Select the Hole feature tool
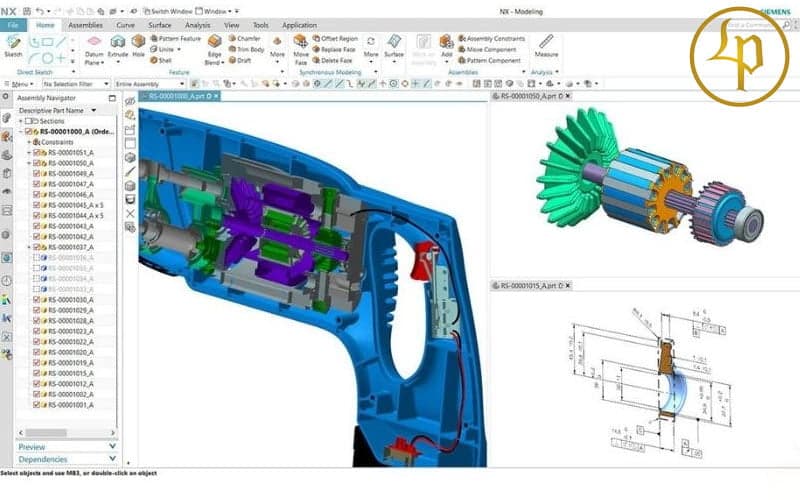Image resolution: width=800 pixels, height=500 pixels. tap(138, 46)
